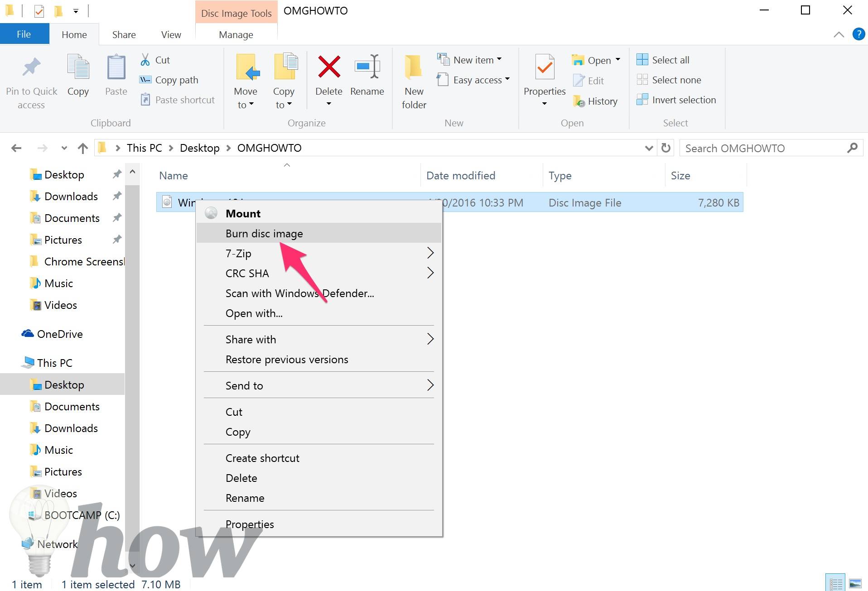The image size is (868, 591).
Task: Click Select all in ribbon
Action: coord(663,60)
